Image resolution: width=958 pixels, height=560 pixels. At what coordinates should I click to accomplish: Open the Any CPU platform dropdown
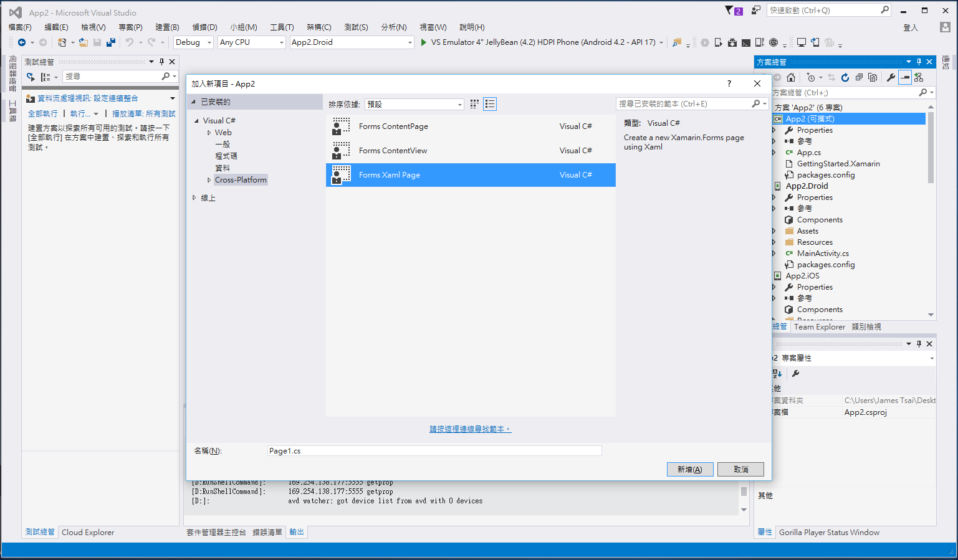pyautogui.click(x=252, y=42)
